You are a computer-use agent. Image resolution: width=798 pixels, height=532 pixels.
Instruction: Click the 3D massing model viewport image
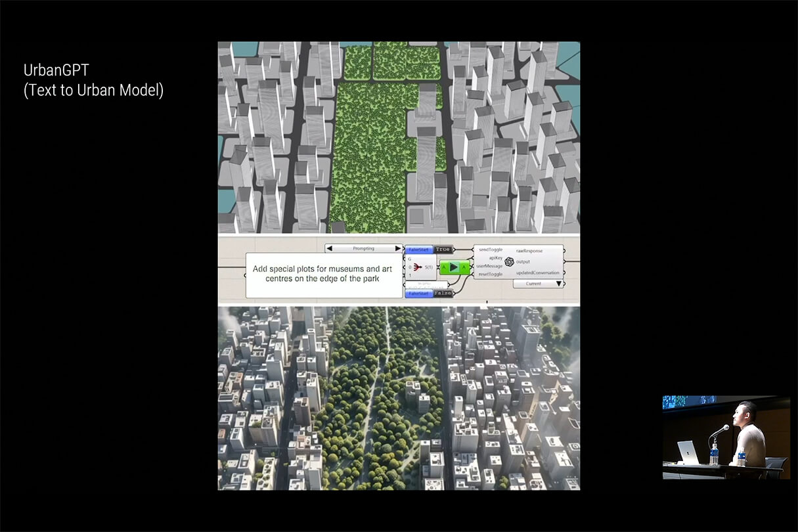[399, 137]
